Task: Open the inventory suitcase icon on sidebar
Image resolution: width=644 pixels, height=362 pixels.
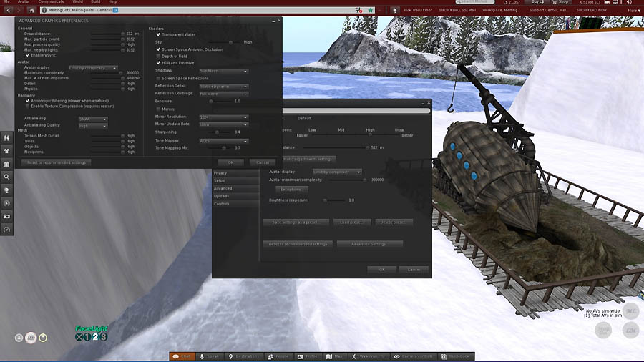Action: pyautogui.click(x=6, y=164)
